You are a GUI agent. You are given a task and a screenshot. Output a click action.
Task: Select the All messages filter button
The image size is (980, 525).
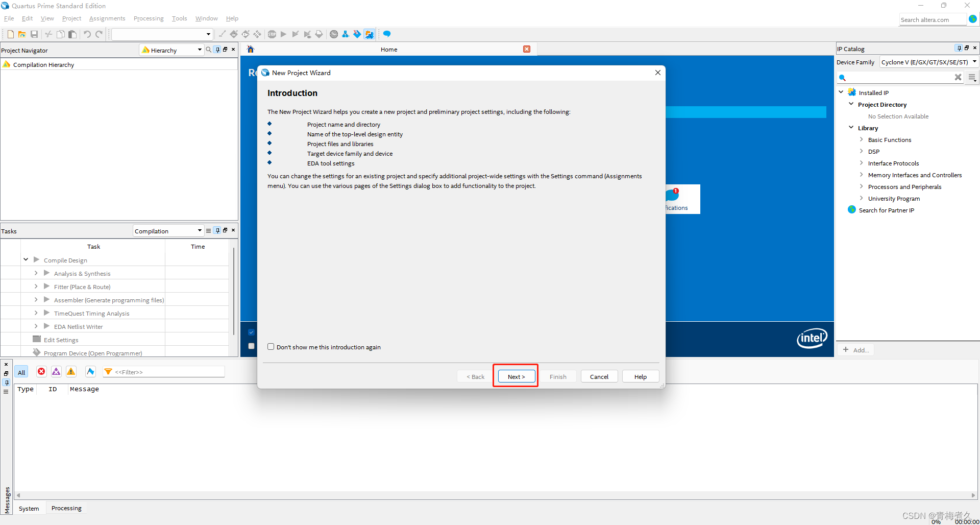21,372
